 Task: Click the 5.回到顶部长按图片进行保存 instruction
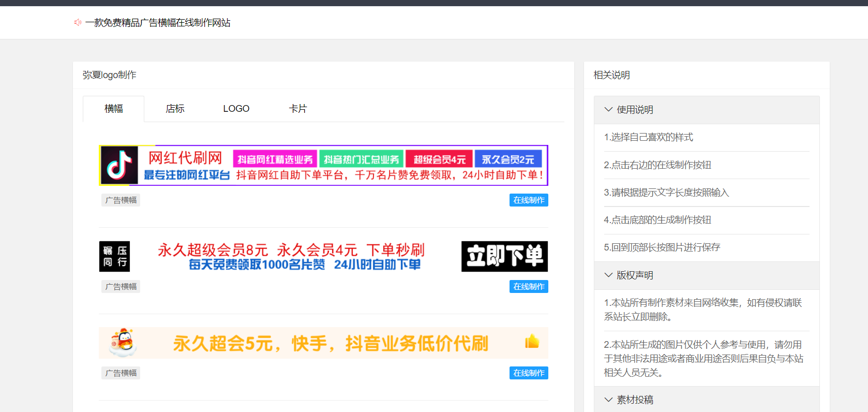click(x=662, y=247)
